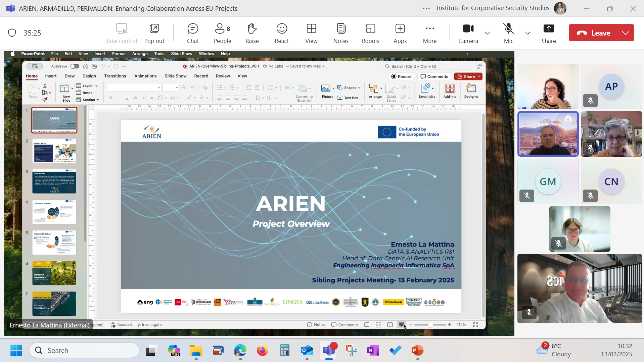
Task: Click the Apps icon in toolbar
Action: pyautogui.click(x=400, y=33)
